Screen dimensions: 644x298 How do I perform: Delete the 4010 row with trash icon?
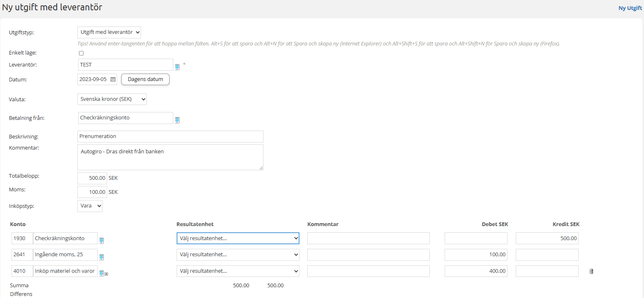[x=591, y=272]
